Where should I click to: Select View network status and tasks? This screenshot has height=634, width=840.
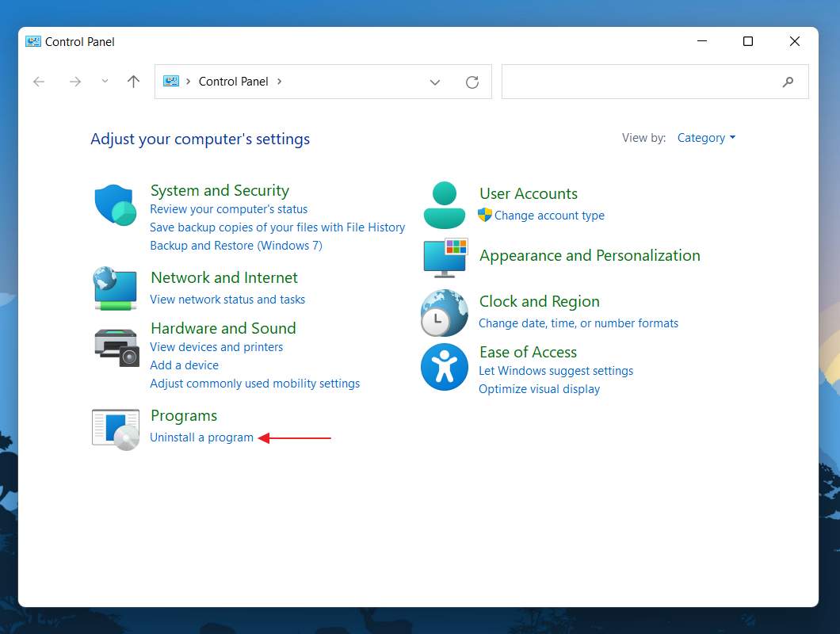click(227, 300)
